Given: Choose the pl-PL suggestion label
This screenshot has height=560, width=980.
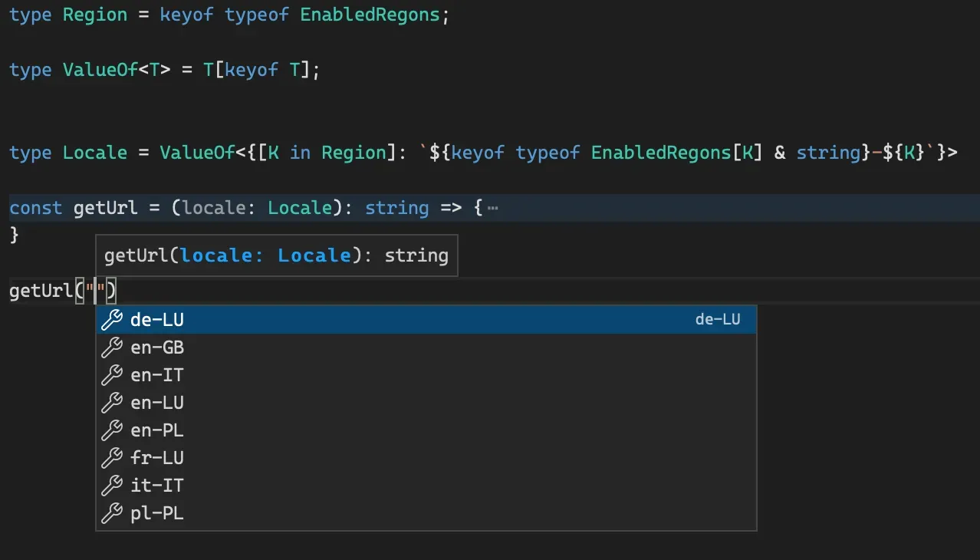Looking at the screenshot, I should 157,513.
